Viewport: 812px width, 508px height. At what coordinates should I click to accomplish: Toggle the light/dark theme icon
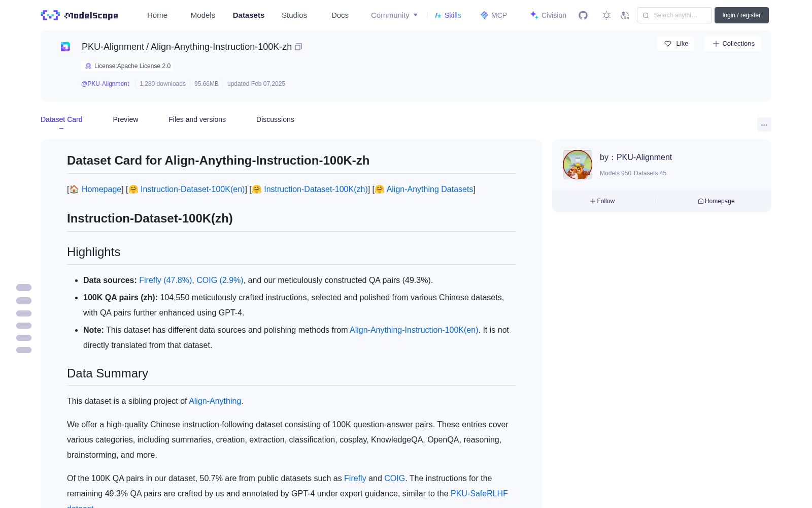click(x=606, y=15)
